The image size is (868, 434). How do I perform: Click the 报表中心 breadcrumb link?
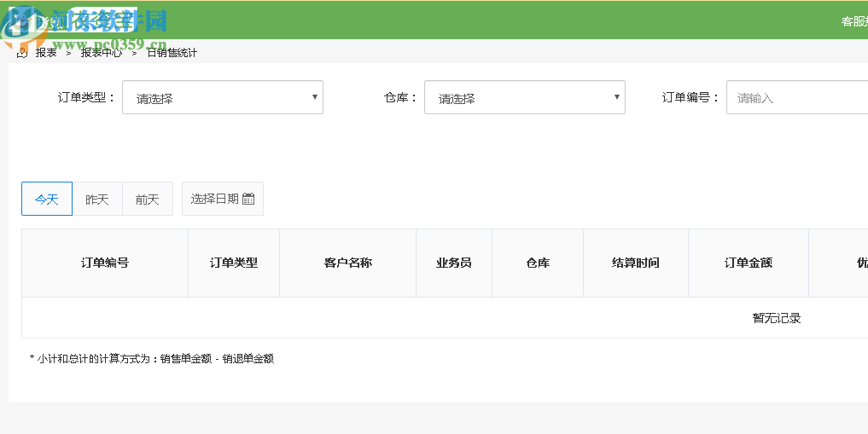coord(102,53)
